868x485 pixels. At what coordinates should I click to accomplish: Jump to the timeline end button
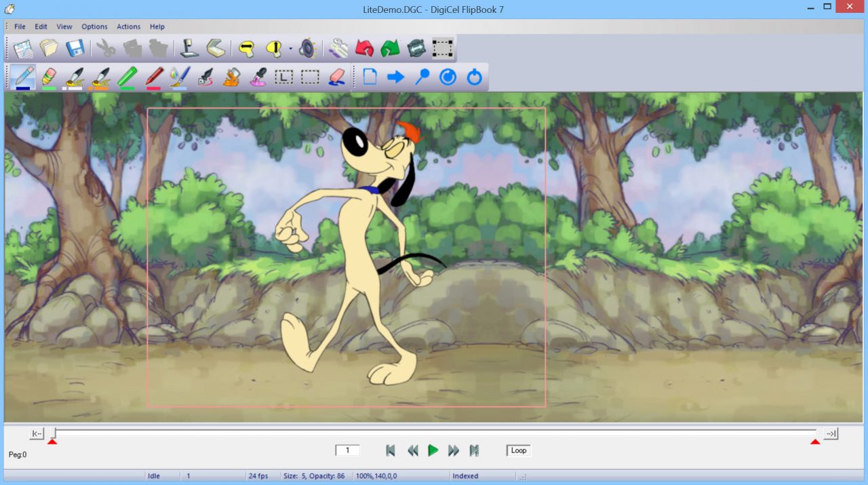pyautogui.click(x=831, y=433)
